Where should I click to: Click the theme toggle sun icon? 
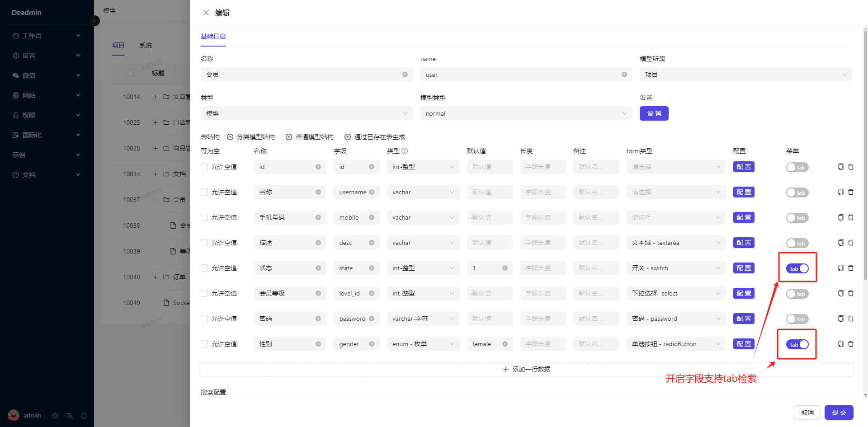click(x=55, y=416)
